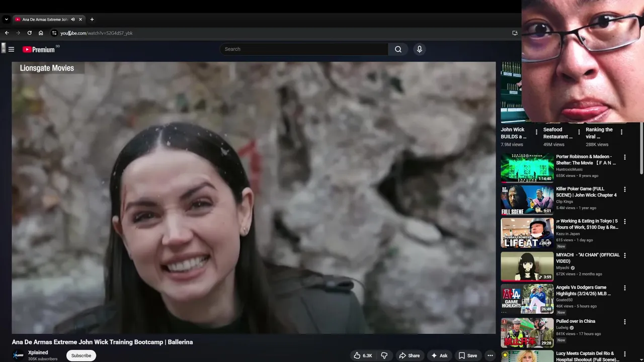Viewport: 644px width, 362px height.
Task: Click the magnifier search button
Action: [x=398, y=49]
